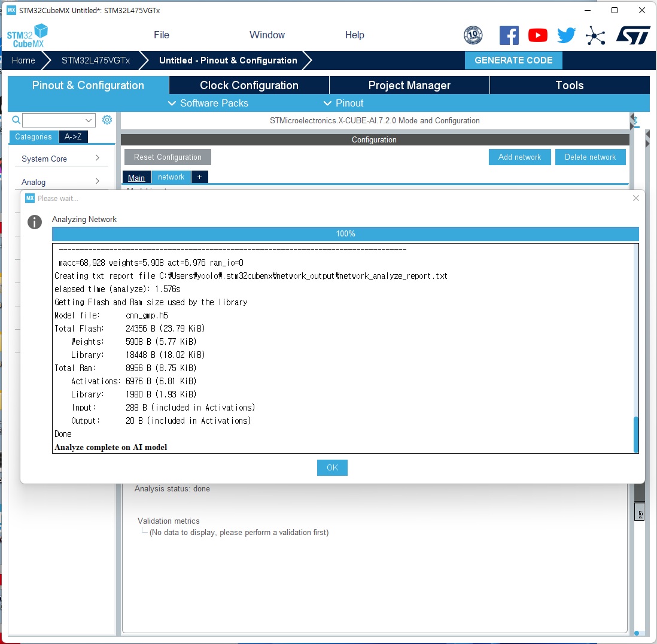The image size is (657, 644).
Task: Click the GENERATE CODE button
Action: click(x=513, y=60)
